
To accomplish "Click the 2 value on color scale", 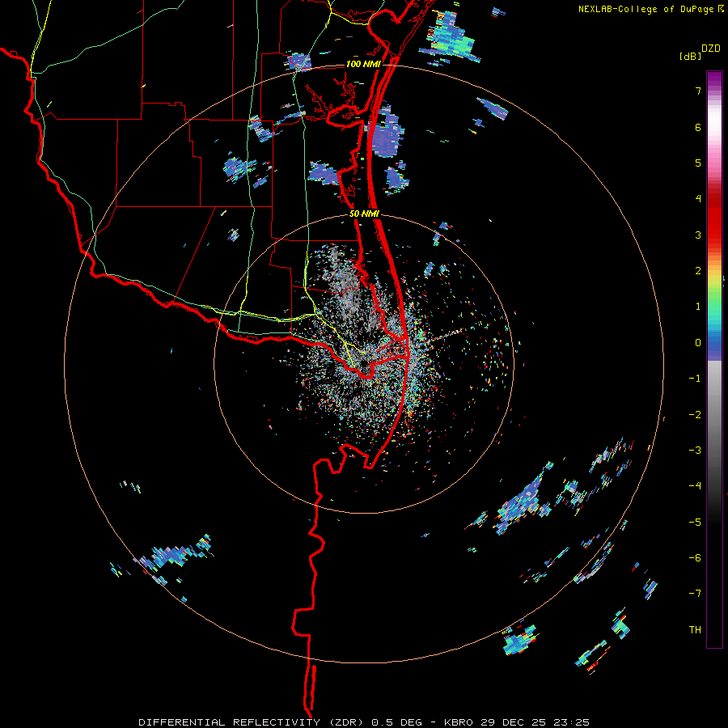I will coord(698,271).
